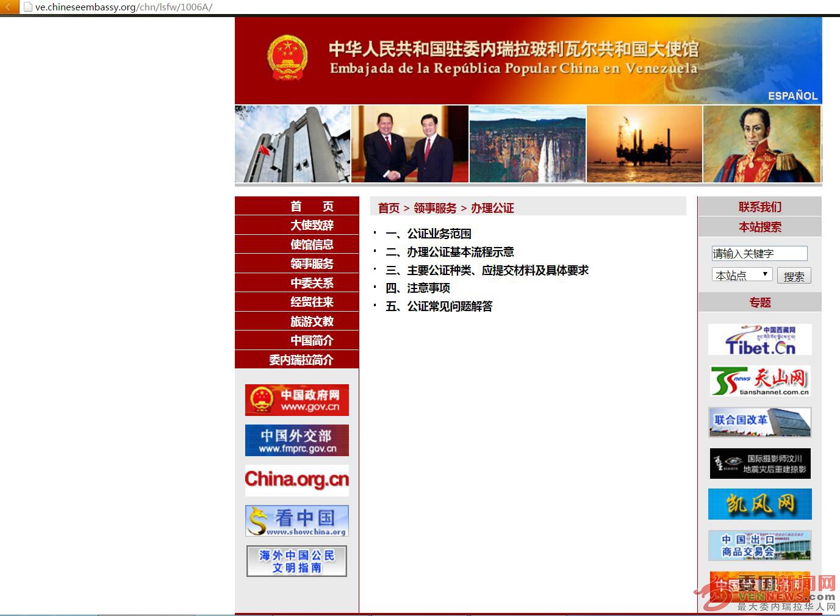Open 一、公证业务范围 link

[428, 234]
